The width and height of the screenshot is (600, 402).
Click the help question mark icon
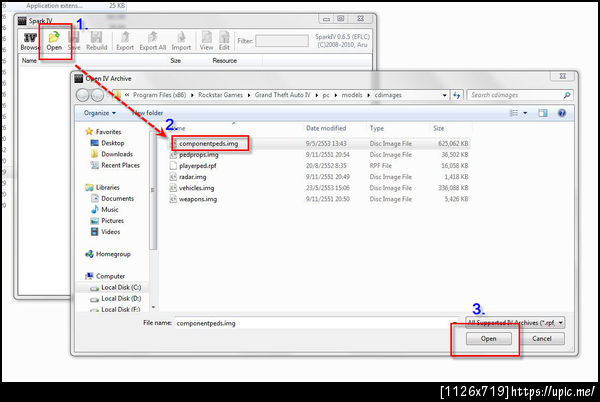562,113
